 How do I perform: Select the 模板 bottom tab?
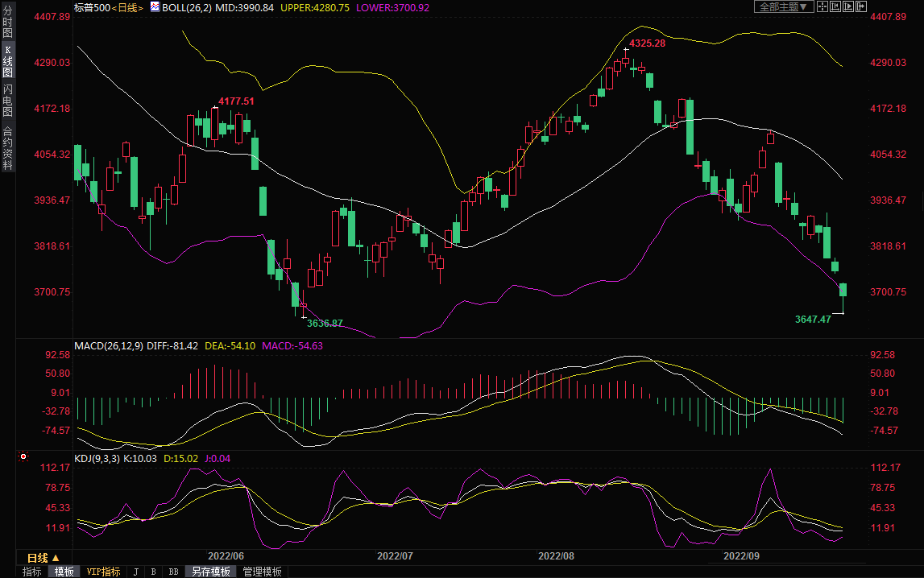click(64, 572)
